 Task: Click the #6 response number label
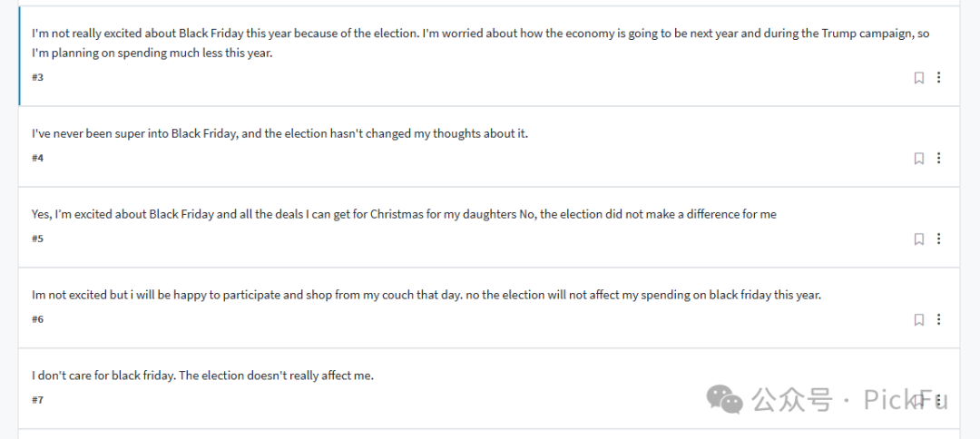[x=37, y=319]
